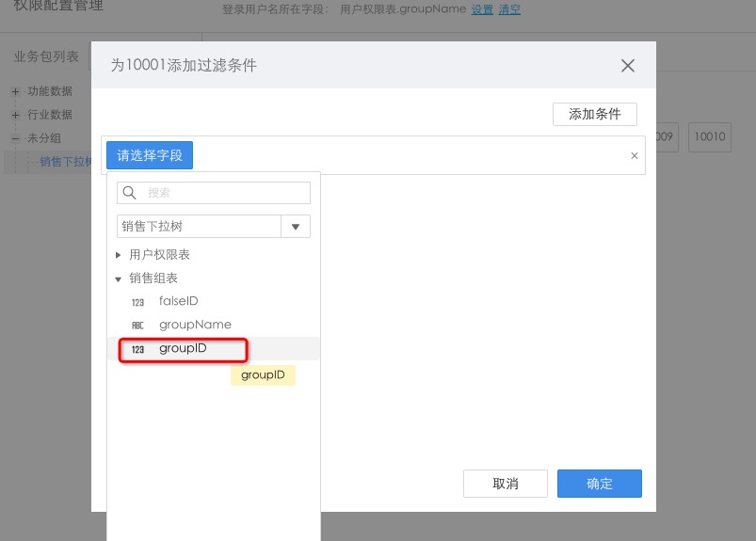Screen dimensions: 756x541
Task: Select 行业数据 in the package list
Action: (50, 115)
